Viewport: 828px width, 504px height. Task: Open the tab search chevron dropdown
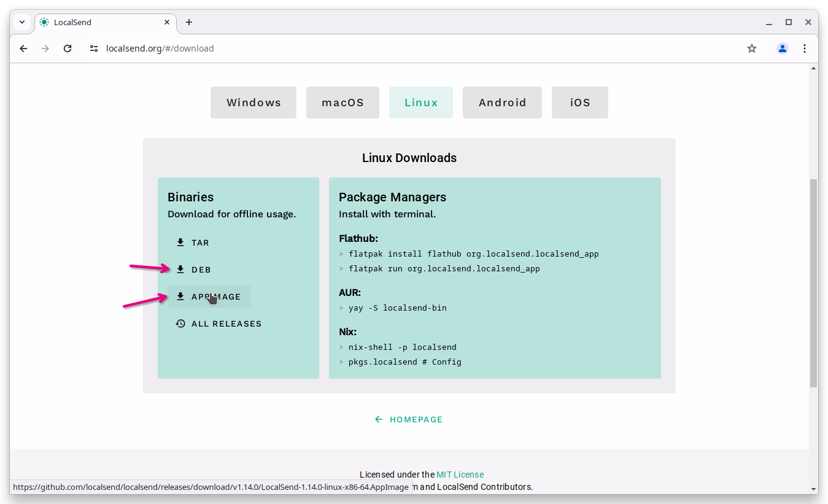22,21
